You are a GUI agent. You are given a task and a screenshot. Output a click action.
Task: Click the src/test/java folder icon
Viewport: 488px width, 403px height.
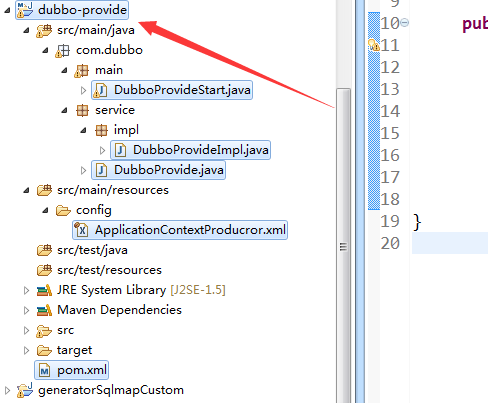[44, 250]
